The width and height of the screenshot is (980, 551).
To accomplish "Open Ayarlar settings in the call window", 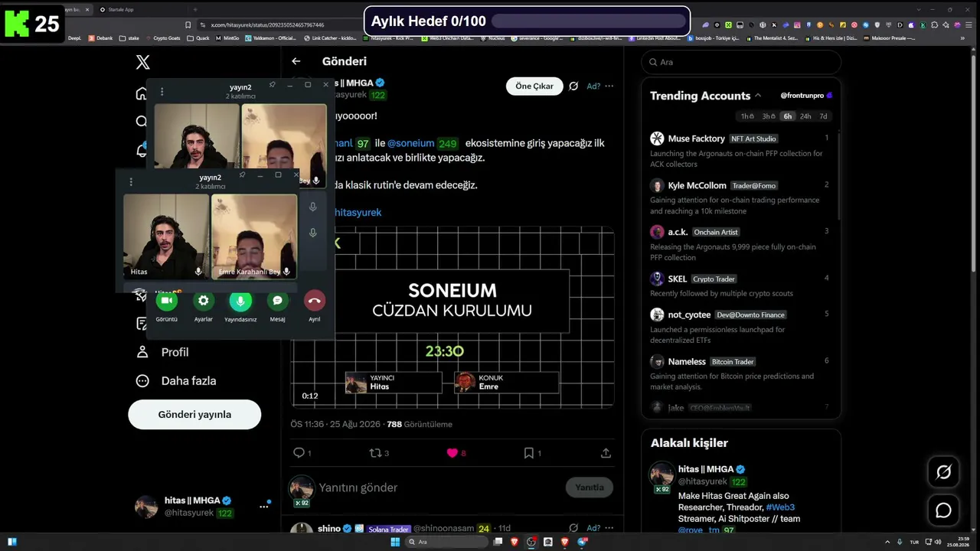I will (203, 301).
